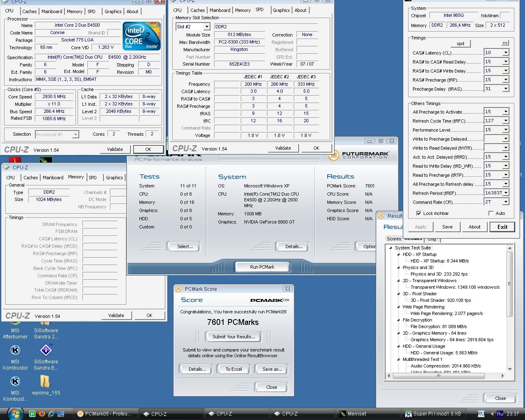The image size is (525, 420).
Task: Collapse Physics and 3D tree node
Action: point(398,267)
